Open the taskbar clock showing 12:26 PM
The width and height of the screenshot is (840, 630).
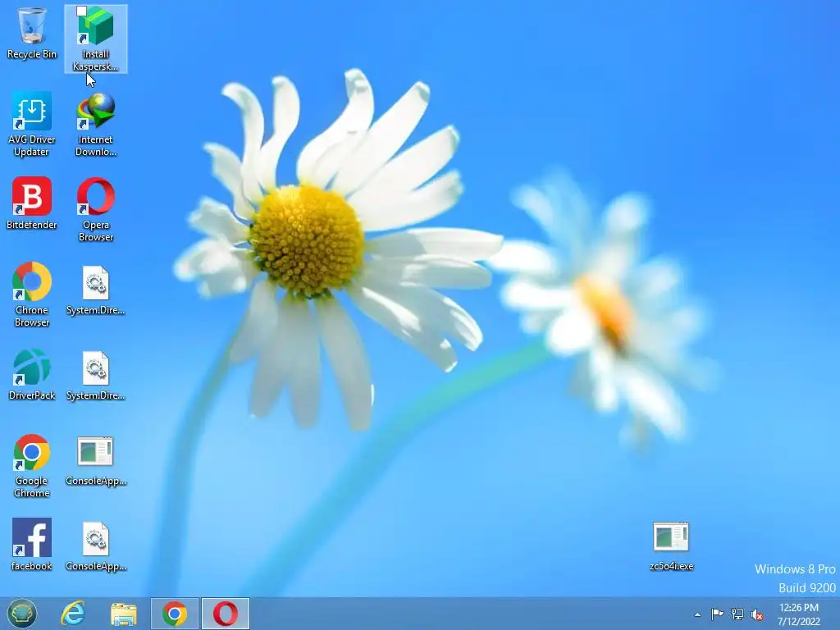click(x=799, y=614)
